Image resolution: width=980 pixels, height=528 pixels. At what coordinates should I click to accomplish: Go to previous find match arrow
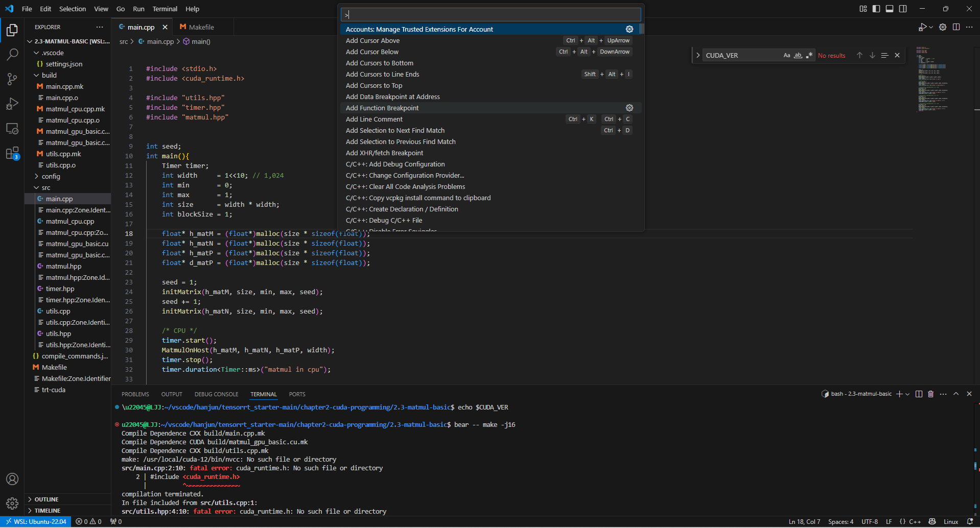[x=859, y=55]
